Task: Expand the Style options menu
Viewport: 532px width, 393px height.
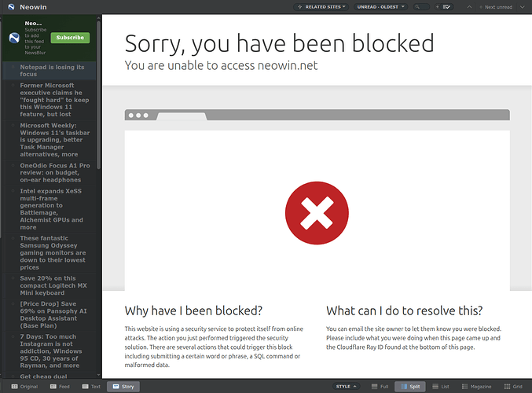Action: tap(346, 387)
